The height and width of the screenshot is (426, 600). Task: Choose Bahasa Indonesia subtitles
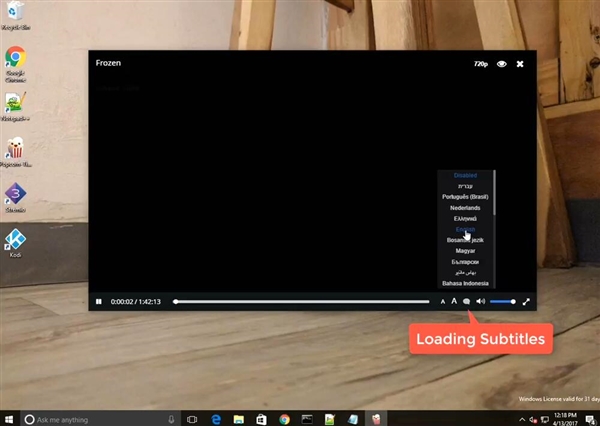465,283
